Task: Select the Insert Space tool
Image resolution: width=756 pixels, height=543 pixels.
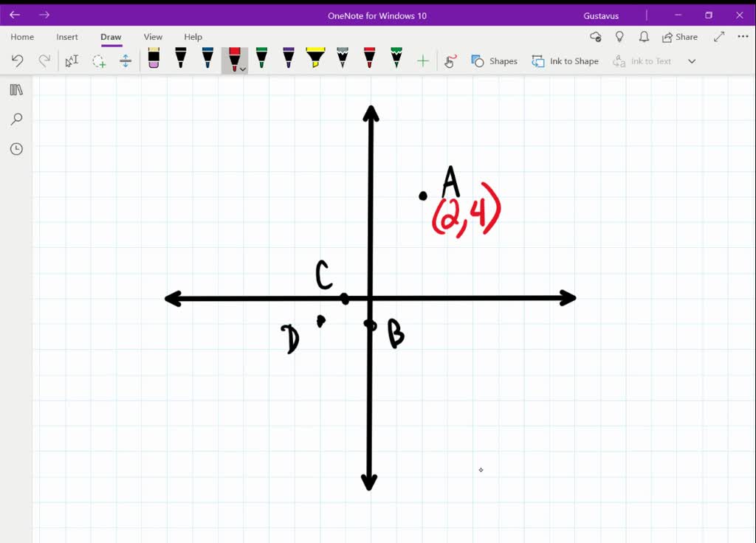Action: click(x=126, y=60)
